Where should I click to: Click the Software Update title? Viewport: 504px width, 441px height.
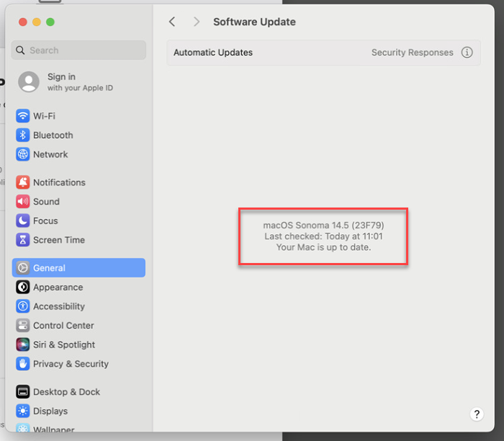pyautogui.click(x=254, y=22)
